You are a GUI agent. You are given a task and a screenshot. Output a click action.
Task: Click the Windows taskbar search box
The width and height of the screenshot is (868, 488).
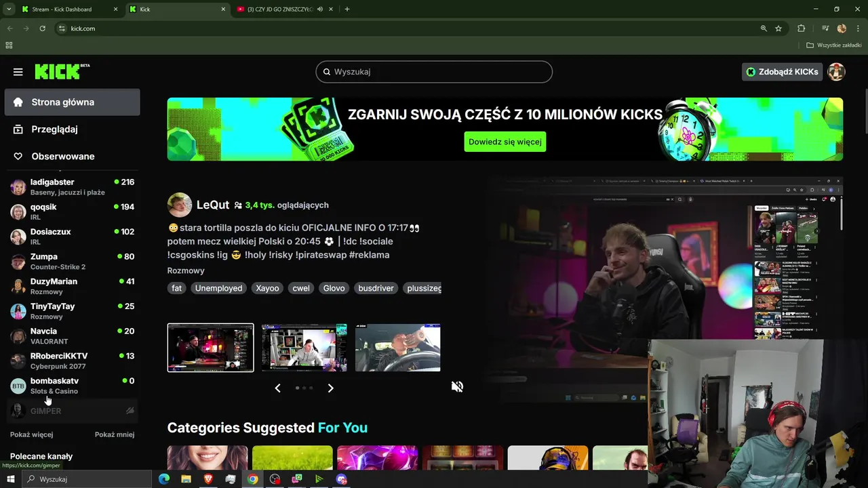[87, 479]
